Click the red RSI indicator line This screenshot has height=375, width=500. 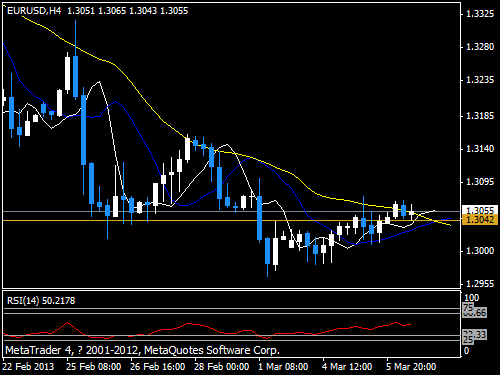[207, 330]
